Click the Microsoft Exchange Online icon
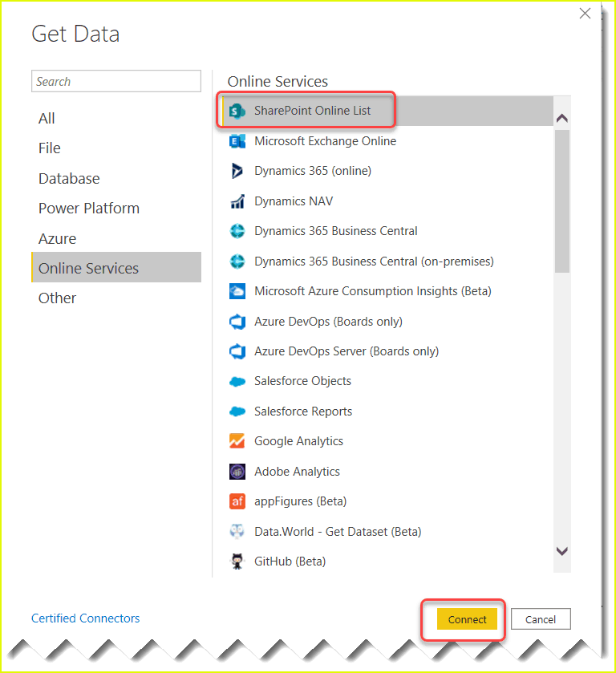This screenshot has width=616, height=673. [x=237, y=141]
